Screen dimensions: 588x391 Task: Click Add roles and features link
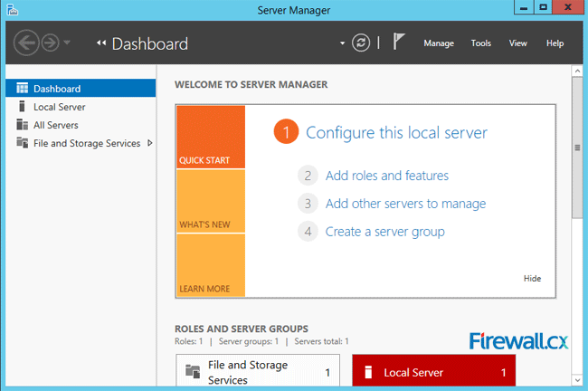386,176
